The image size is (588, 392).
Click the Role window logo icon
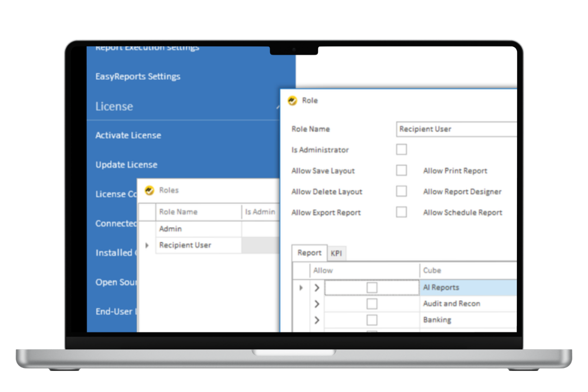292,100
